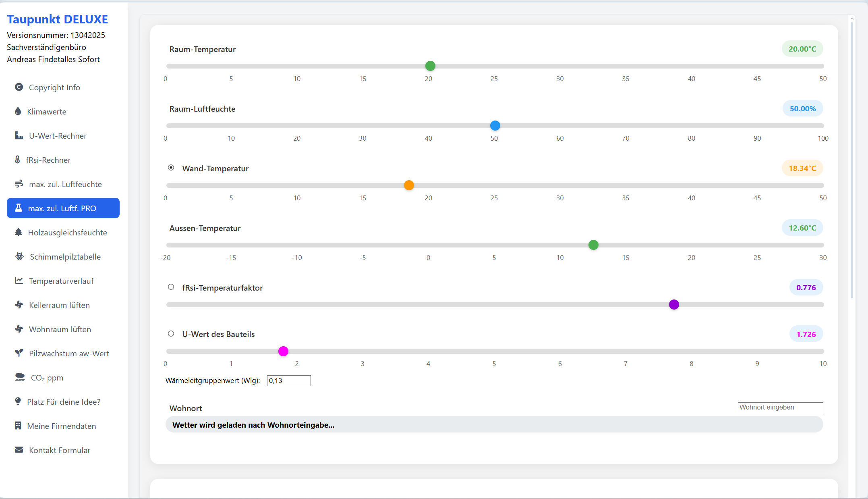
Task: Click the 20.00°C room temperature value
Action: [802, 49]
